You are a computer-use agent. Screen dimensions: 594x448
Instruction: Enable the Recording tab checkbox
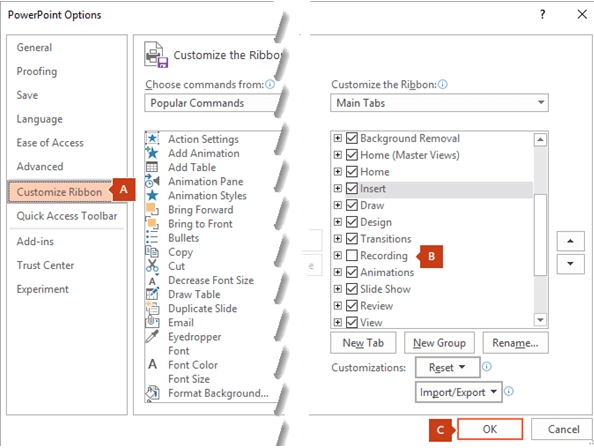[352, 256]
